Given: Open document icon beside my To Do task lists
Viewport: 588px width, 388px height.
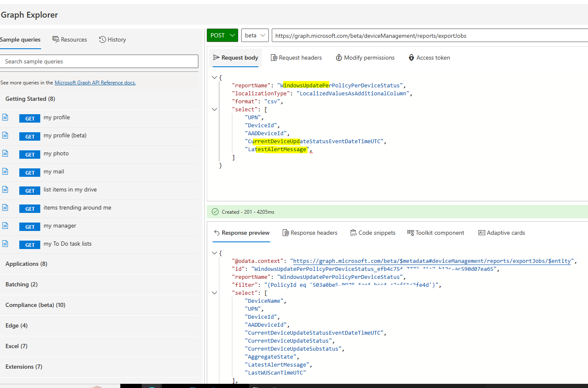Looking at the screenshot, I should coord(5,244).
